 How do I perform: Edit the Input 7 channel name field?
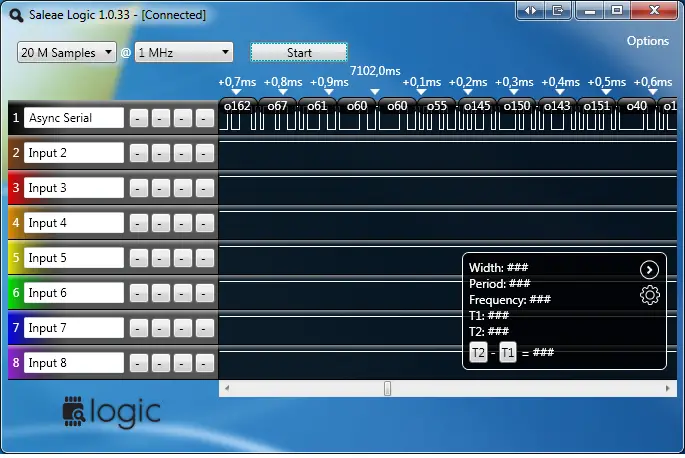[x=74, y=327]
